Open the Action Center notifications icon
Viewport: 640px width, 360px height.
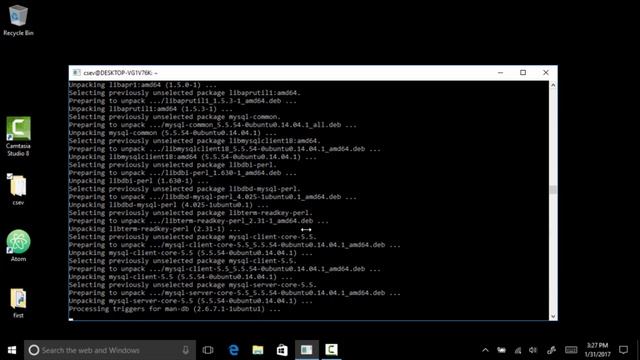click(623, 350)
